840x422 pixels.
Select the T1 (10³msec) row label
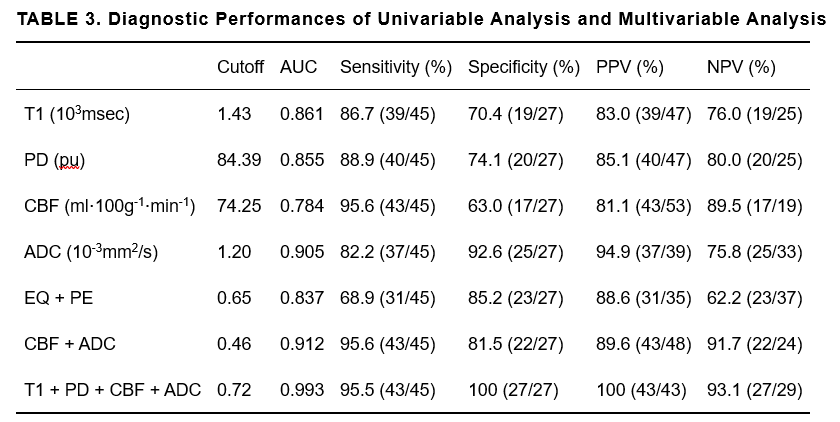(x=77, y=114)
